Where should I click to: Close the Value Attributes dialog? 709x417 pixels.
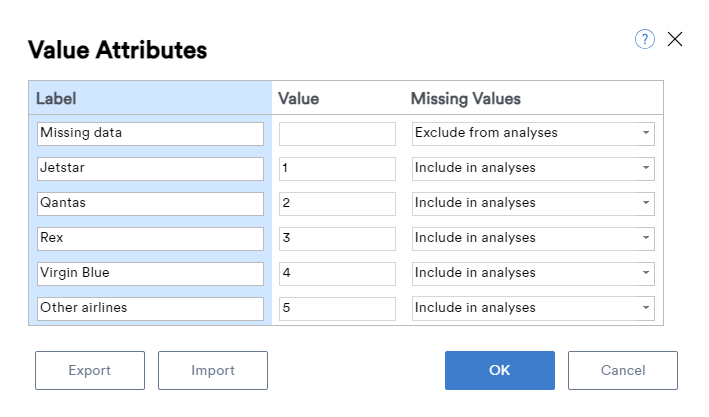pos(675,39)
